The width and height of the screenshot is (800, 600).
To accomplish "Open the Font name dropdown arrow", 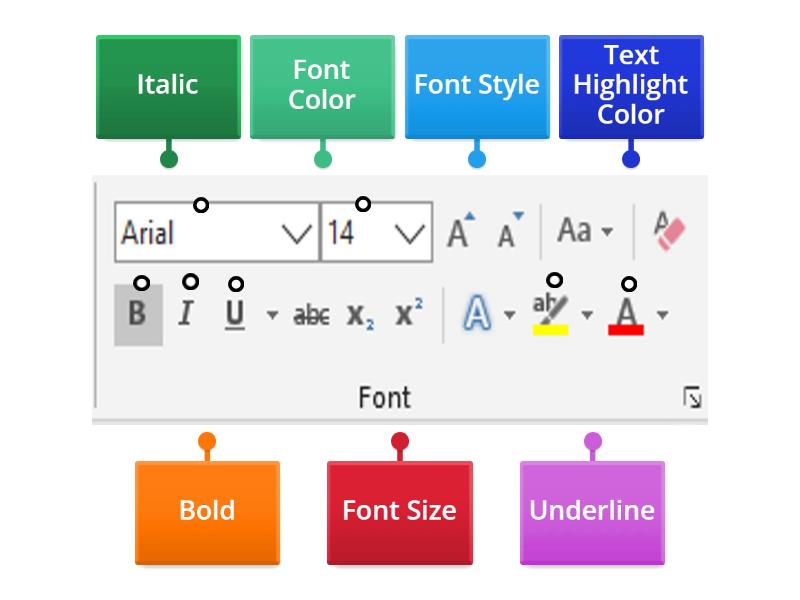I will pos(295,232).
